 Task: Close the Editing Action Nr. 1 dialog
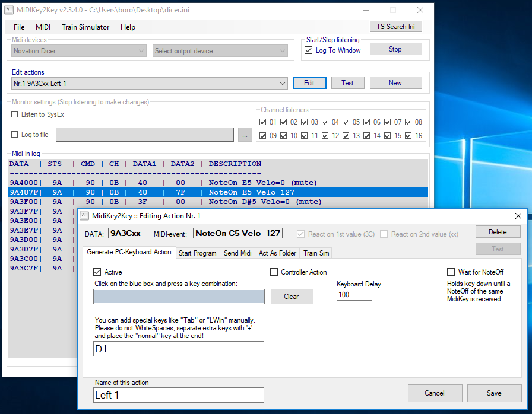pos(518,216)
